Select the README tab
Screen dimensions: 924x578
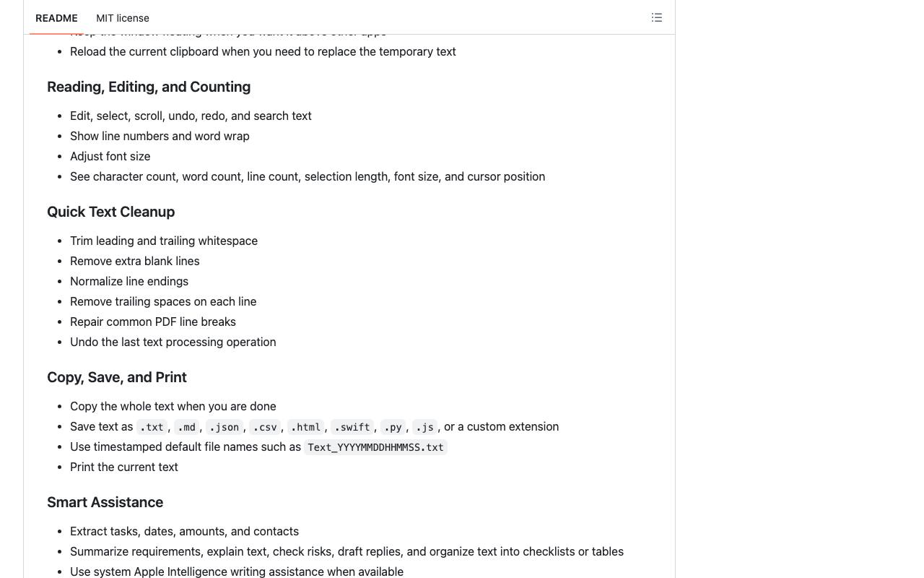tap(56, 18)
